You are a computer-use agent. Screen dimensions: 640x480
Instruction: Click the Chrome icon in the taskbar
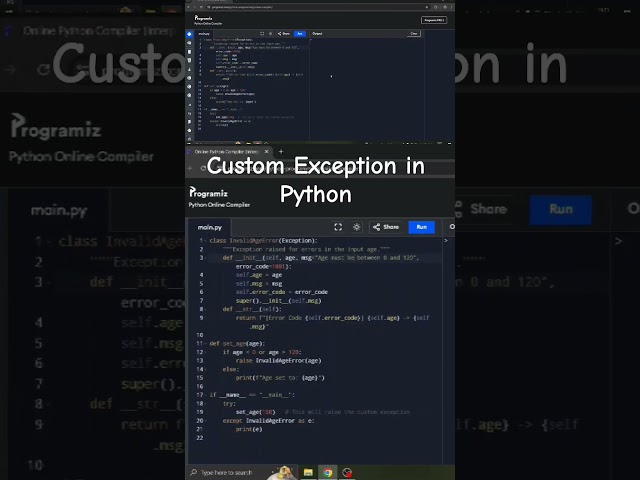(327, 473)
